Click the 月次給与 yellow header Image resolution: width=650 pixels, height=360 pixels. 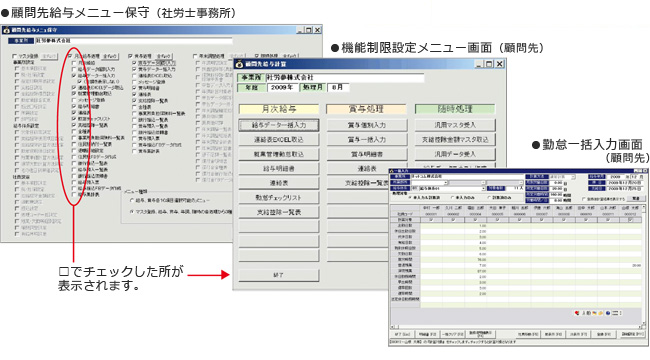(279, 109)
